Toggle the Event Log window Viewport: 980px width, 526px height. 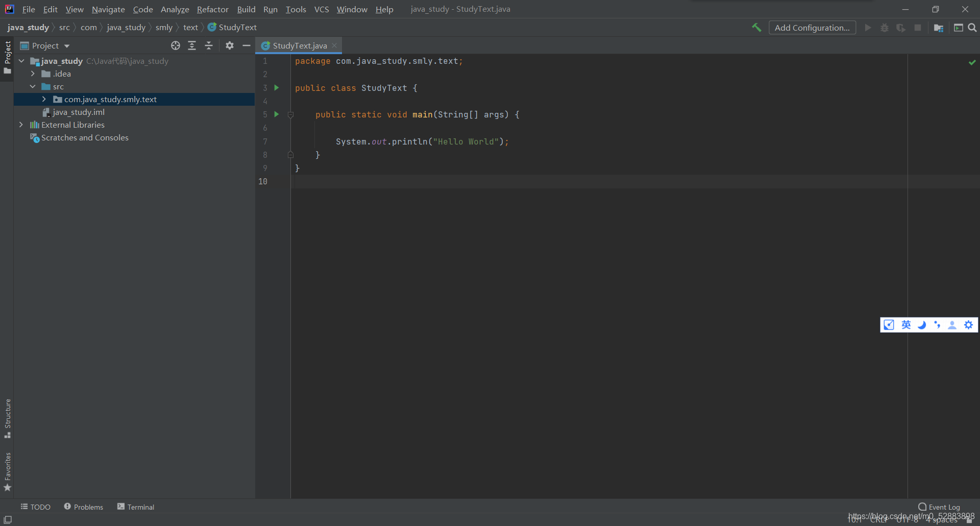point(939,507)
